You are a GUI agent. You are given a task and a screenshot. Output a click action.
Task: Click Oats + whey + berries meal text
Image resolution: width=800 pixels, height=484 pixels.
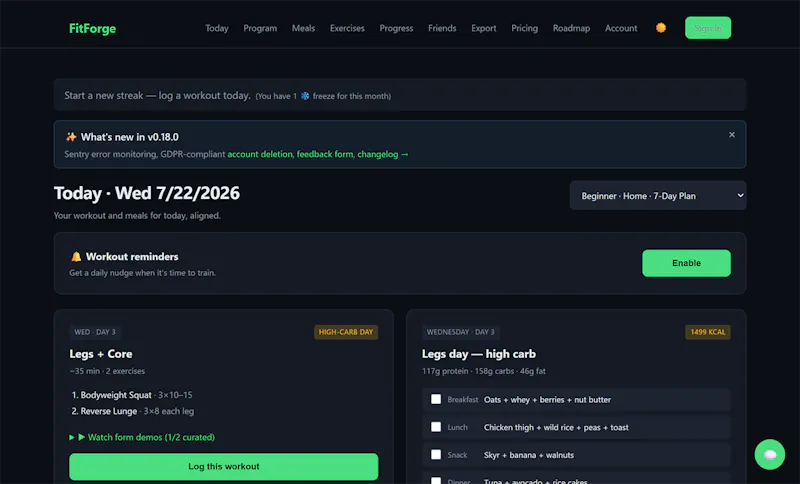(x=547, y=400)
